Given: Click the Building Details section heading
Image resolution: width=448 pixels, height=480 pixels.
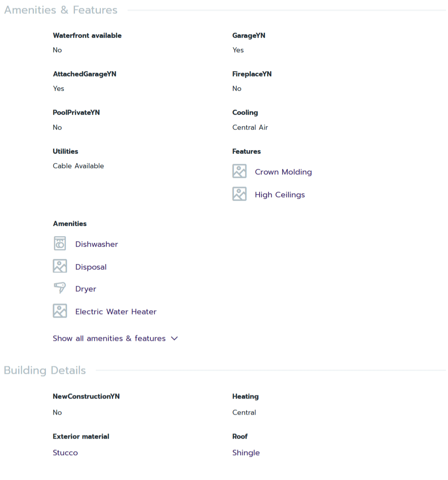Looking at the screenshot, I should coord(45,370).
